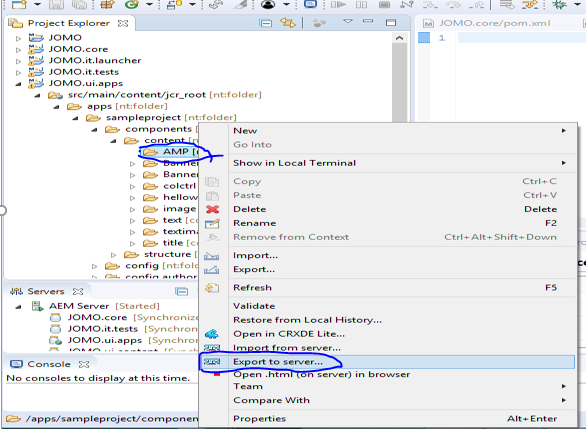Choose Refresh from the context menu
The width and height of the screenshot is (586, 429).
click(x=402, y=288)
